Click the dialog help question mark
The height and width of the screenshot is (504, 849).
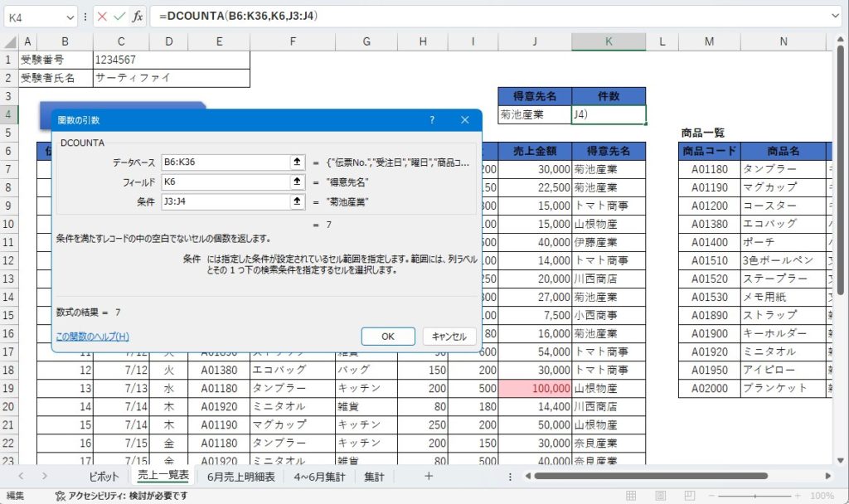pos(431,120)
